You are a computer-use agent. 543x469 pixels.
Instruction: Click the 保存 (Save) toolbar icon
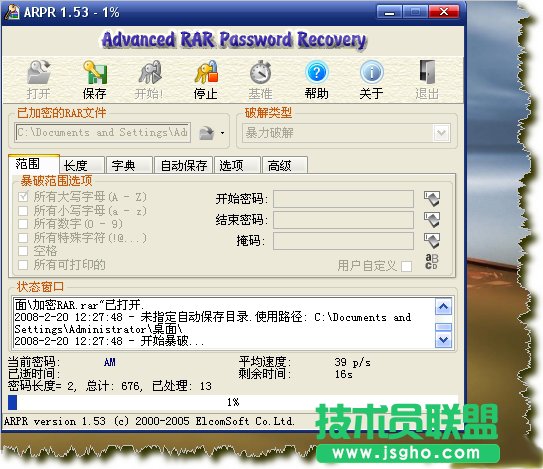tap(95, 72)
